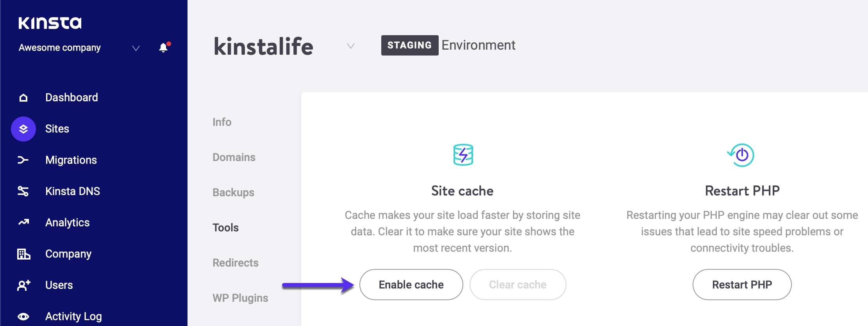
Task: Click the Site cache database icon
Action: coord(463,155)
